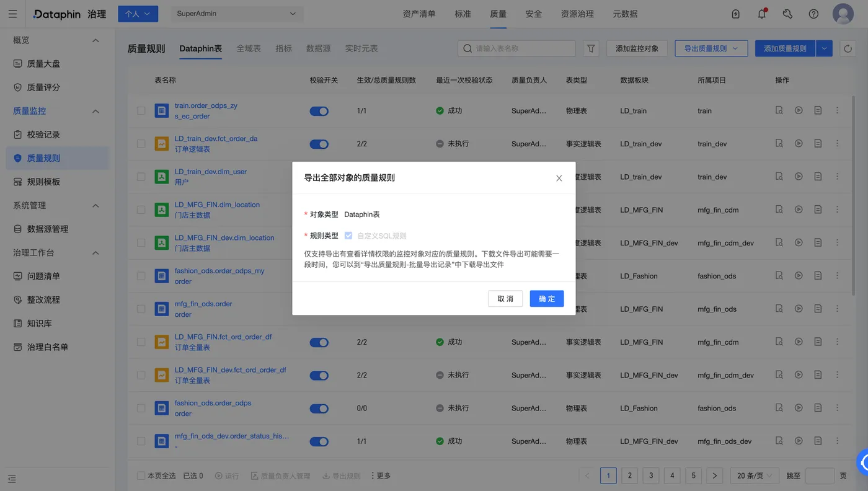This screenshot has width=868, height=491.
Task: Open 规则模板 in the sidebar
Action: click(57, 182)
